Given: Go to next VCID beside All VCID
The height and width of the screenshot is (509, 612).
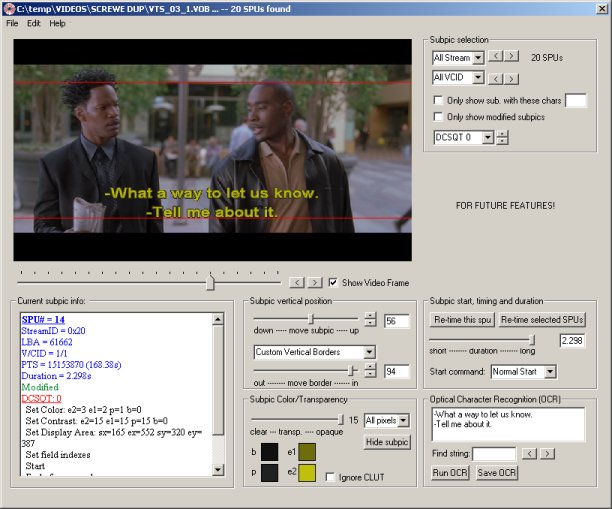Looking at the screenshot, I should coord(511,79).
